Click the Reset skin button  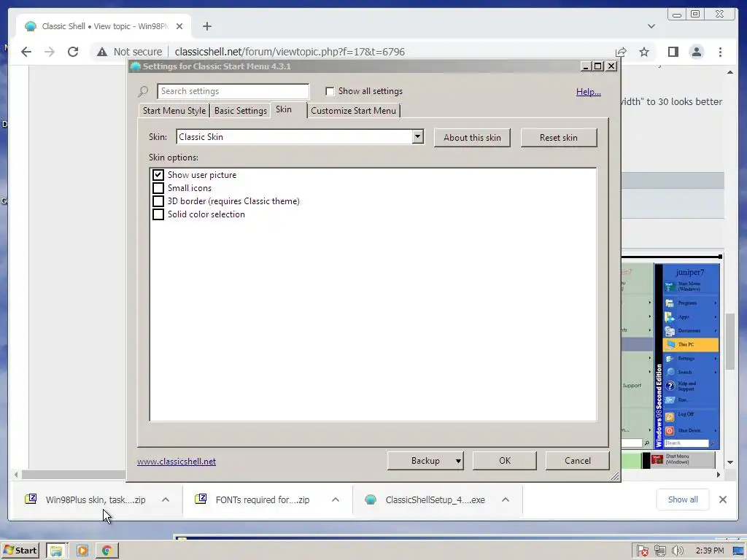coord(558,138)
